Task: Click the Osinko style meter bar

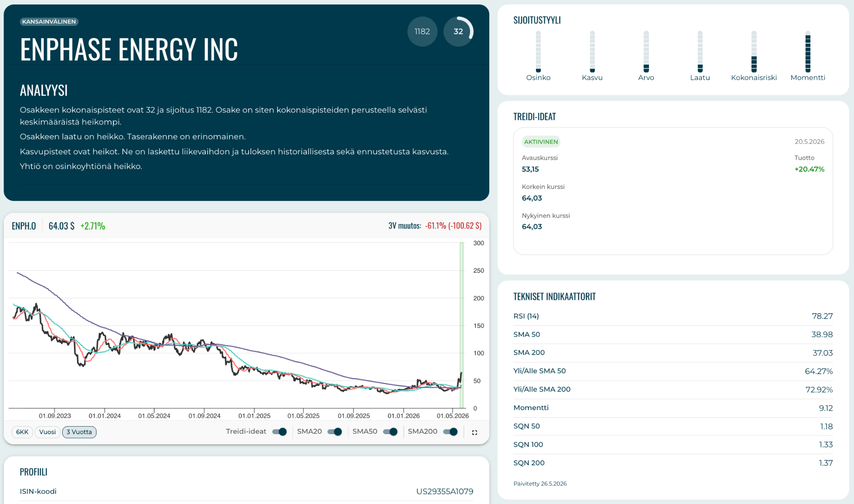Action: coord(538,52)
